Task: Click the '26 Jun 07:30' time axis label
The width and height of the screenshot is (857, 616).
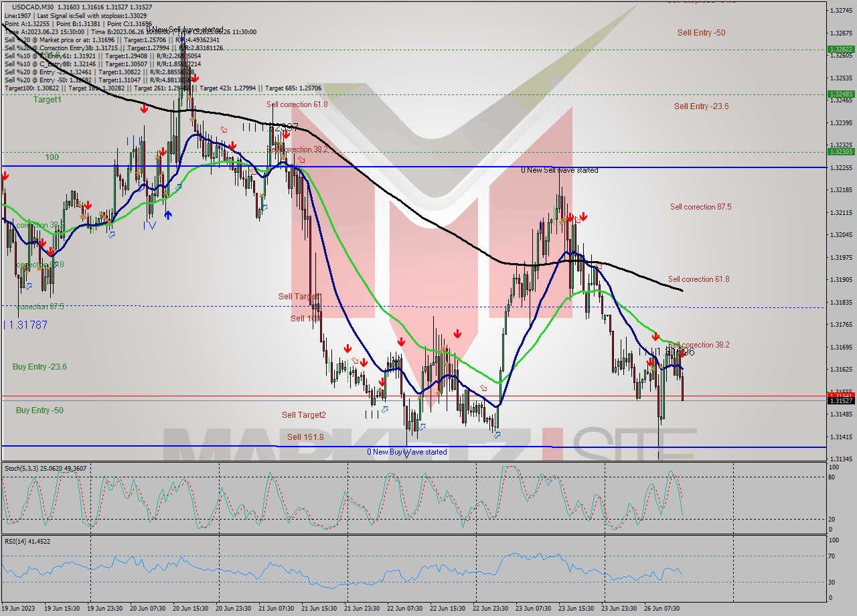Action: click(x=662, y=609)
